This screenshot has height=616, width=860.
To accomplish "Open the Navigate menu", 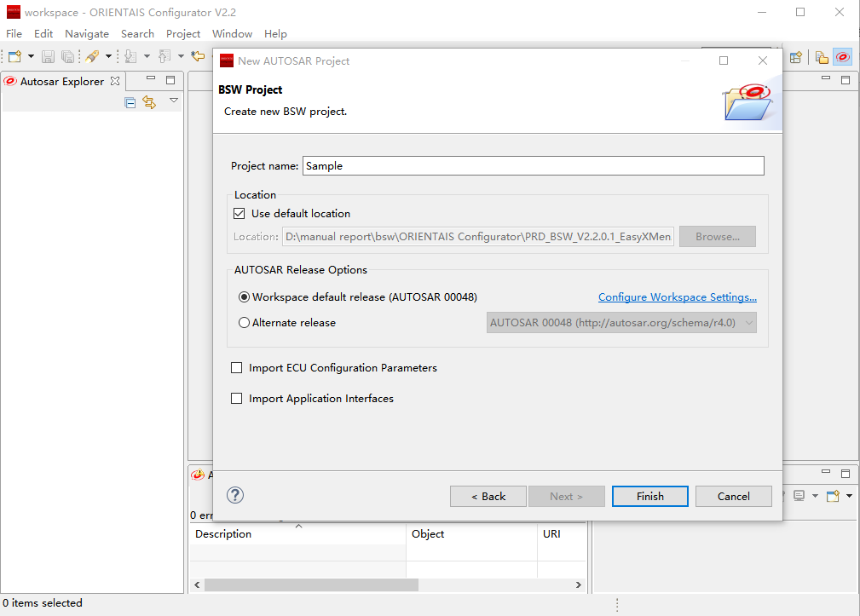I will (x=87, y=34).
